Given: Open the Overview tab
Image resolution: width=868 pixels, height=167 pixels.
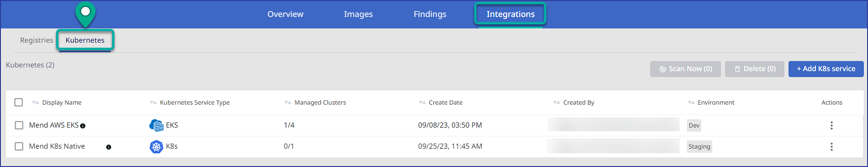Looking at the screenshot, I should click(x=285, y=14).
